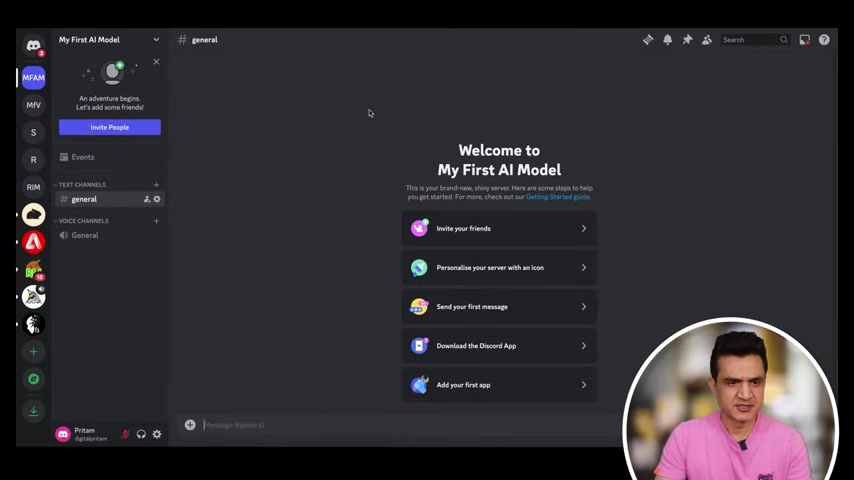Open Send your first message card
Image resolution: width=854 pixels, height=480 pixels.
[499, 307]
